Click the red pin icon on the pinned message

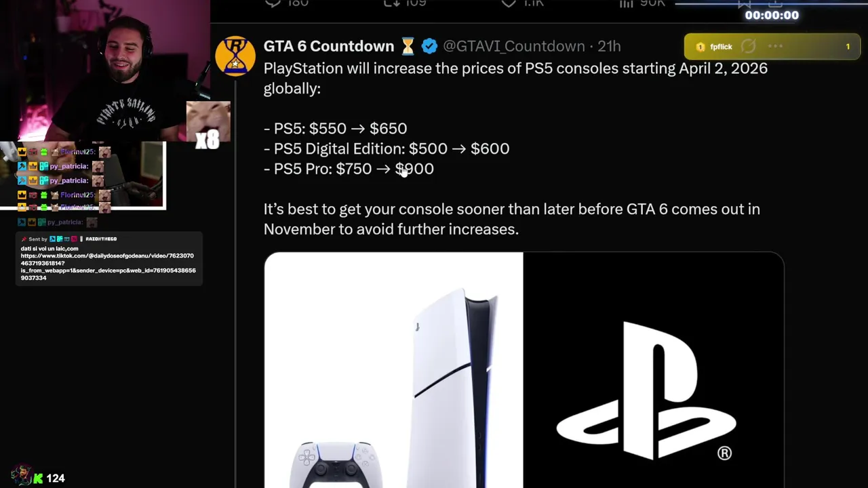(x=24, y=239)
